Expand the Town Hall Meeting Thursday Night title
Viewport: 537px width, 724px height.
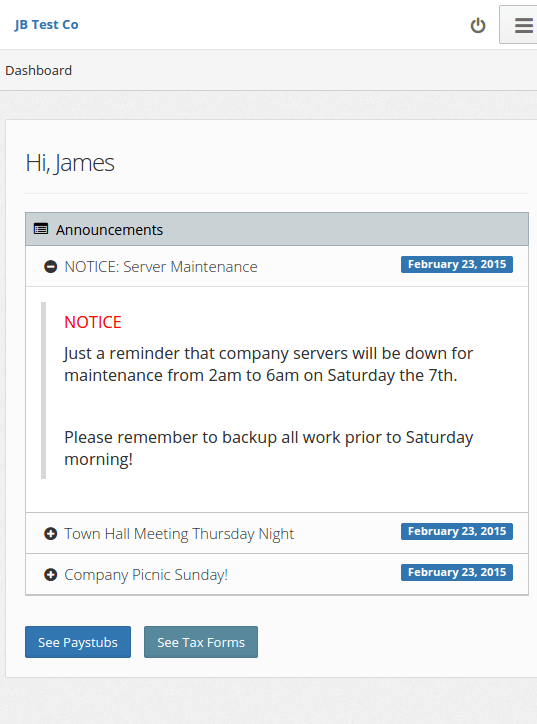[x=179, y=534]
